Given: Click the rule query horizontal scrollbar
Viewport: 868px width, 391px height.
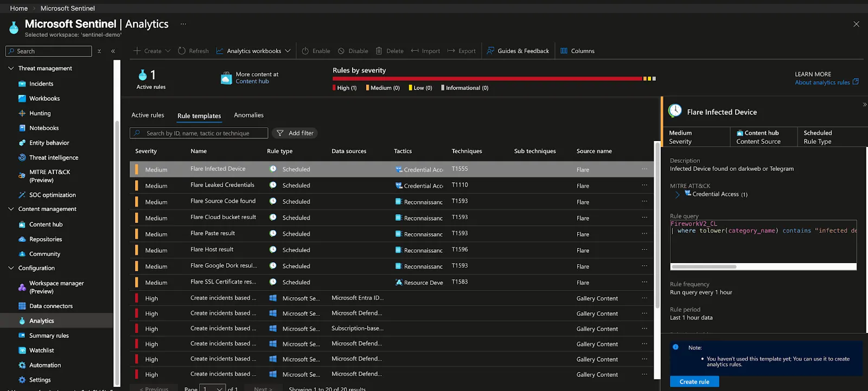Looking at the screenshot, I should click(x=704, y=267).
